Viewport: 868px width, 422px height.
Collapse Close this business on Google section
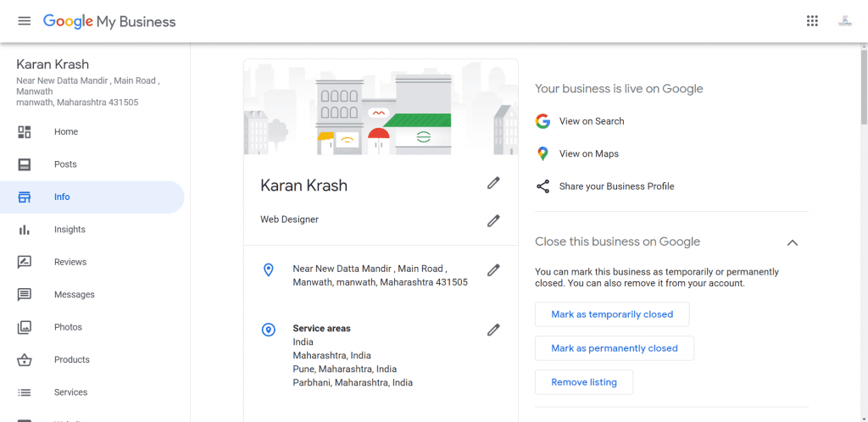793,242
